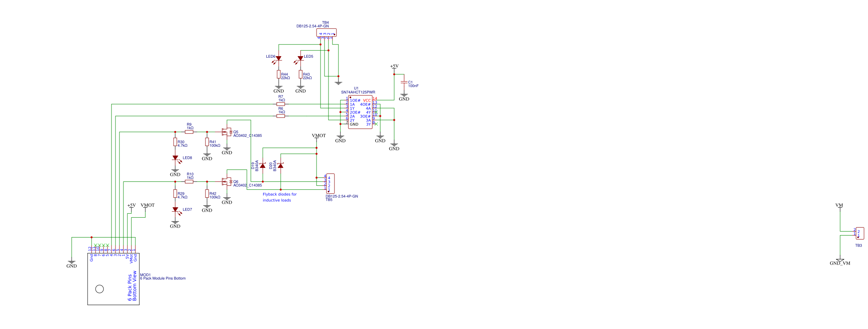Select the U1 SN74AHCT125PWR chip body
The image size is (868, 329).
[360, 112]
